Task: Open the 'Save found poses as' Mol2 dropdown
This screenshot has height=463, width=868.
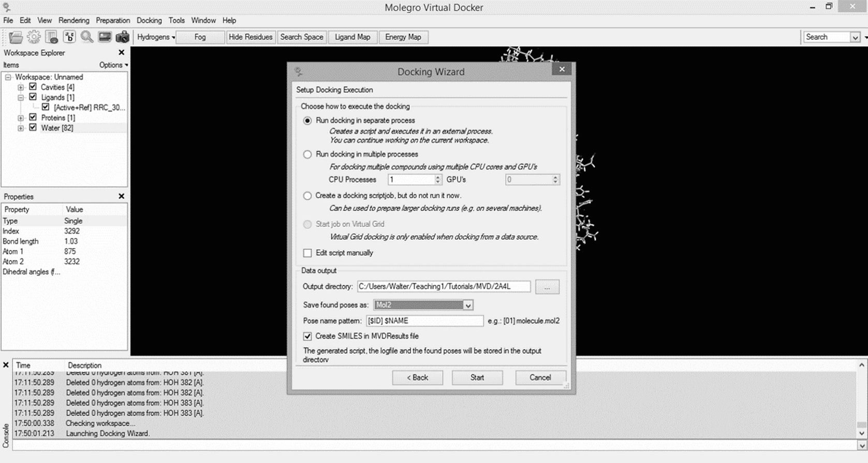Action: (423, 305)
